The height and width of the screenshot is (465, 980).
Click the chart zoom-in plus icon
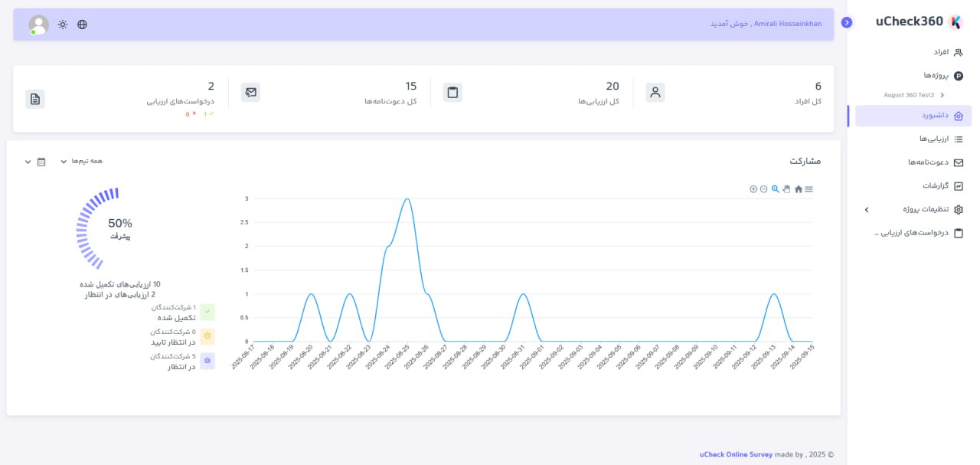(753, 189)
